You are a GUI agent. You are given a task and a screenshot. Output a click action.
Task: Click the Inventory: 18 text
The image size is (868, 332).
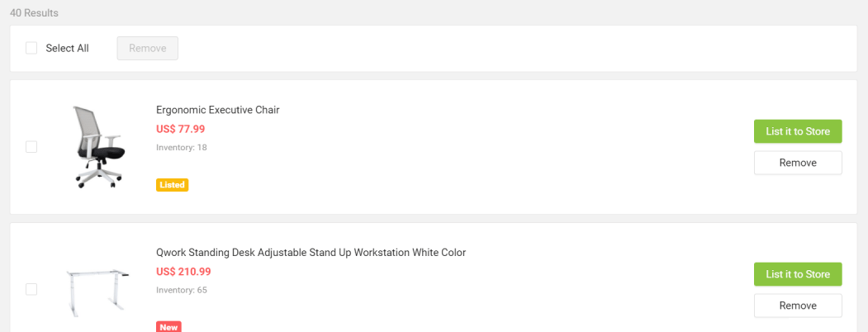pos(181,147)
